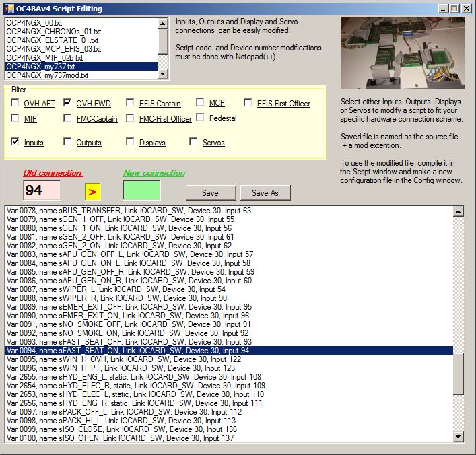Enable the OVH-AFT filter checkbox
Viewport: 476px width, 455px height.
(15, 102)
